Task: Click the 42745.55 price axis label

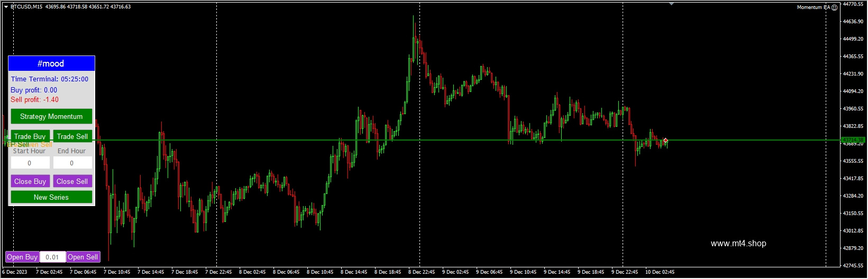Action: 853,265
